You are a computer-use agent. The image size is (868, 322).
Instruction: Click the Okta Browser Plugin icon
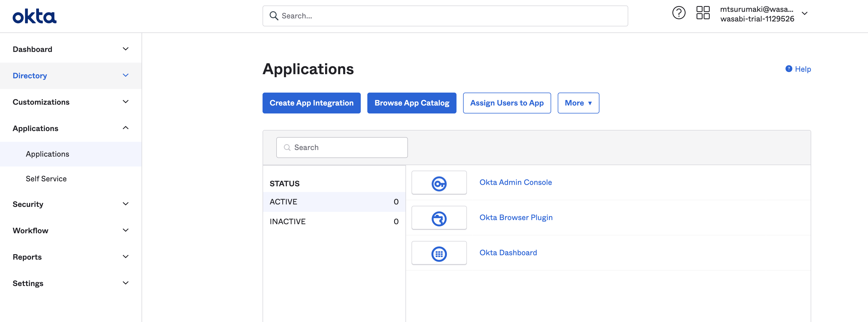coord(439,219)
